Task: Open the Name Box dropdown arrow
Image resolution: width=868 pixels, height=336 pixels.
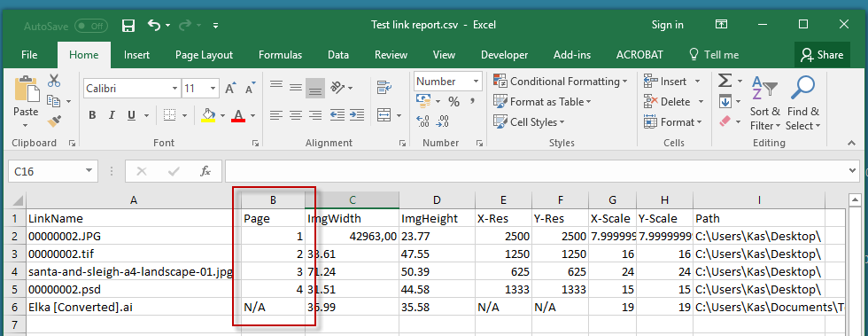Action: (x=89, y=171)
